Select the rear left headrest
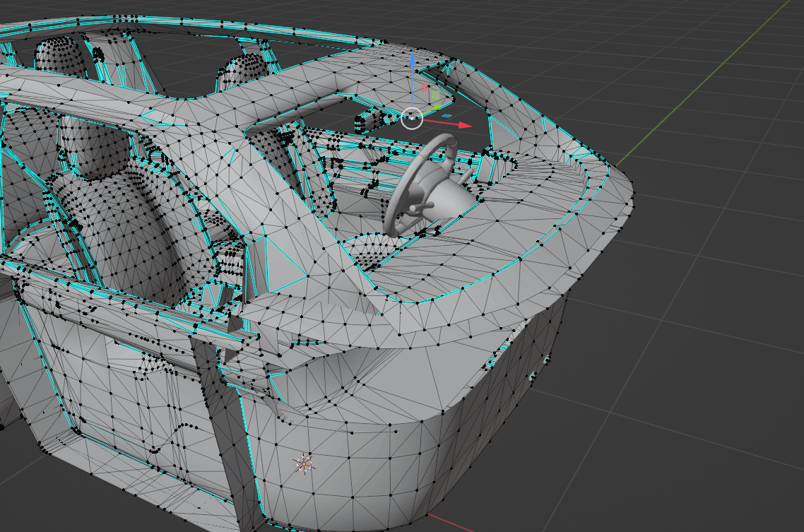The image size is (804, 532). pos(59,57)
